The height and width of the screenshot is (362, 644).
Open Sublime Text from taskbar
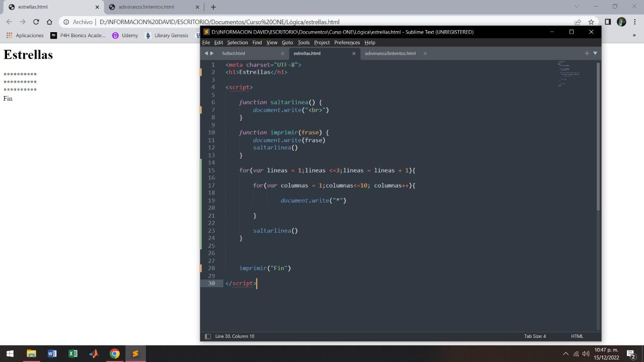coord(135,353)
